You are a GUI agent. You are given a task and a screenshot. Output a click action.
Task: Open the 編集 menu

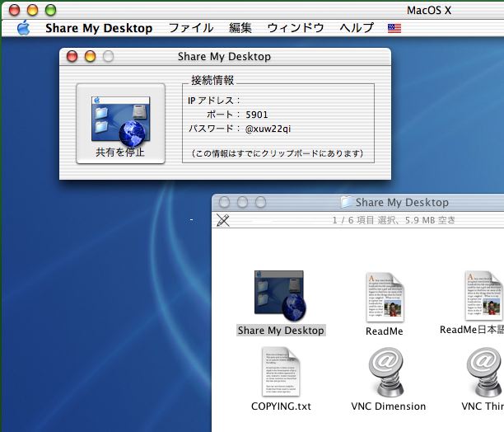click(x=240, y=28)
